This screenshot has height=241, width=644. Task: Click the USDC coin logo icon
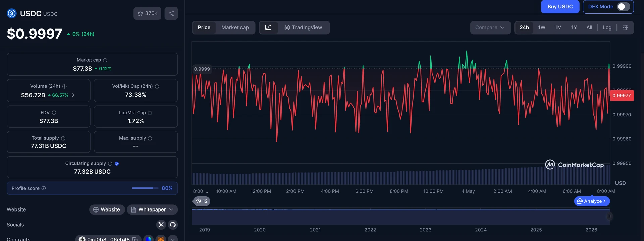12,13
